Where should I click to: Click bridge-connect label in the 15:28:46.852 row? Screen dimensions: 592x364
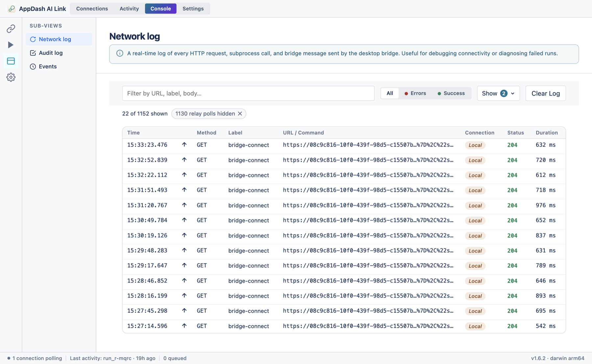pyautogui.click(x=249, y=281)
